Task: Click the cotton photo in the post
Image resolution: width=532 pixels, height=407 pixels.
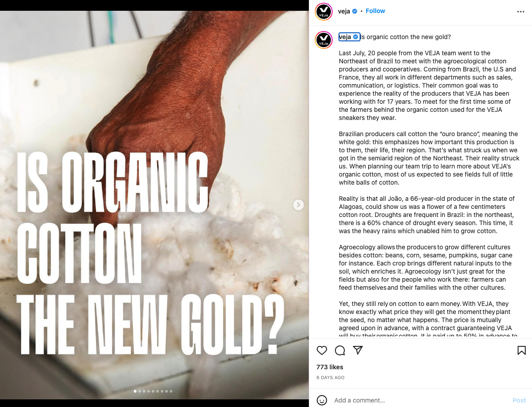Action: (154, 205)
